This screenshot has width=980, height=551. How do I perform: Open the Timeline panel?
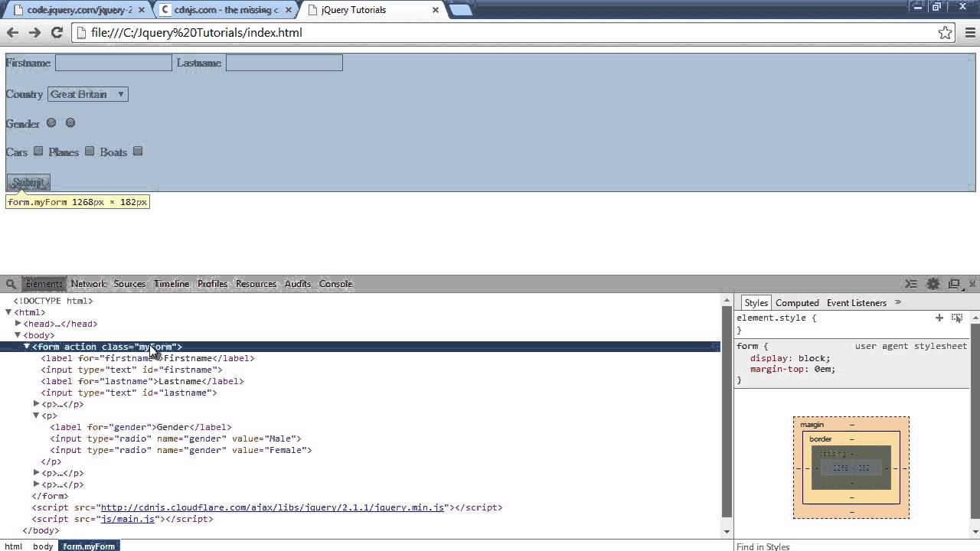coord(171,284)
